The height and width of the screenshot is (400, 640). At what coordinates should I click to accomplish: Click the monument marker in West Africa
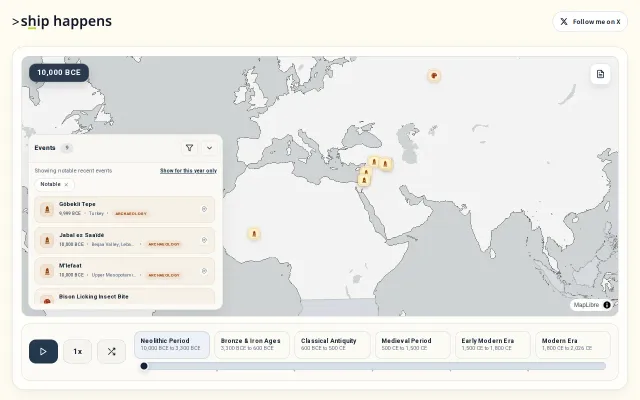click(254, 234)
